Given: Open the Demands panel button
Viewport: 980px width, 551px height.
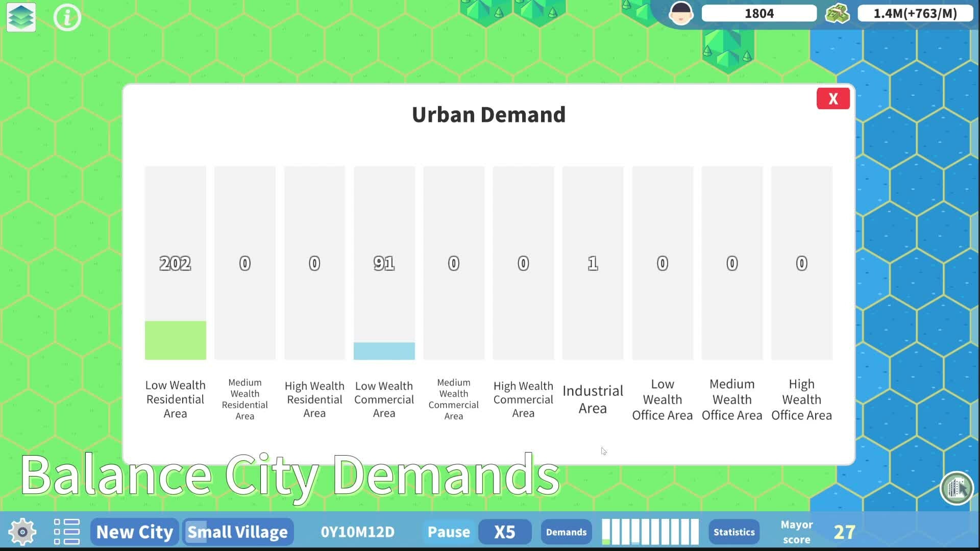Looking at the screenshot, I should [x=566, y=532].
